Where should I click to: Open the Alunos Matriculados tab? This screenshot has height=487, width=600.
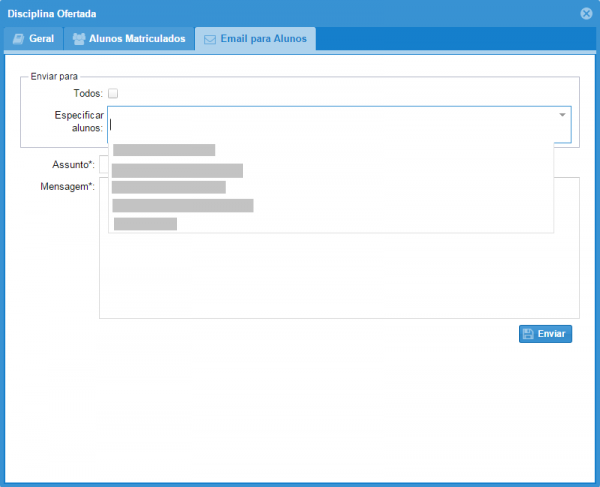tap(129, 39)
